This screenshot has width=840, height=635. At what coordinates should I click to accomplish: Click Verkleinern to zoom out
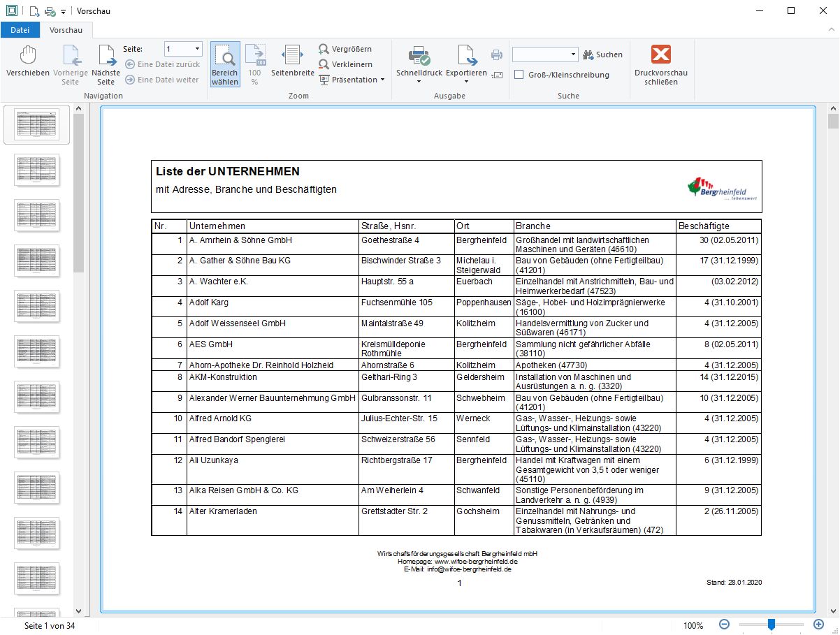coord(345,64)
